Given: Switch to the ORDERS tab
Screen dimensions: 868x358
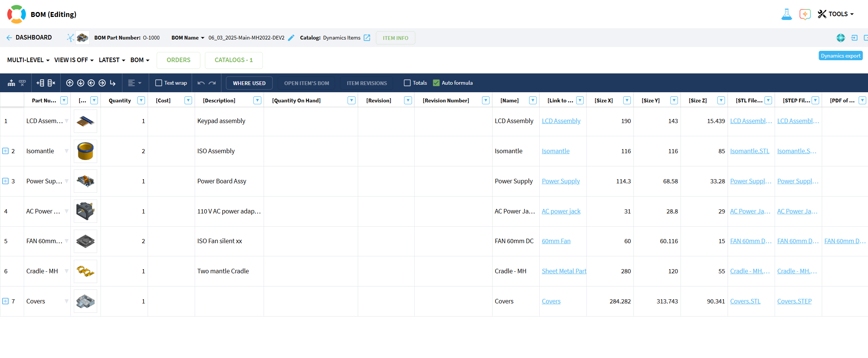Looking at the screenshot, I should coord(178,60).
